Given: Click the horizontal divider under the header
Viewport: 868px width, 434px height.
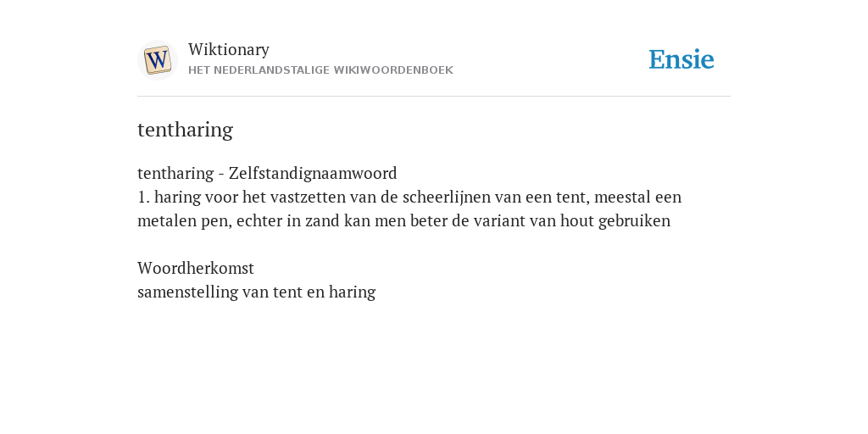Looking at the screenshot, I should point(434,97).
